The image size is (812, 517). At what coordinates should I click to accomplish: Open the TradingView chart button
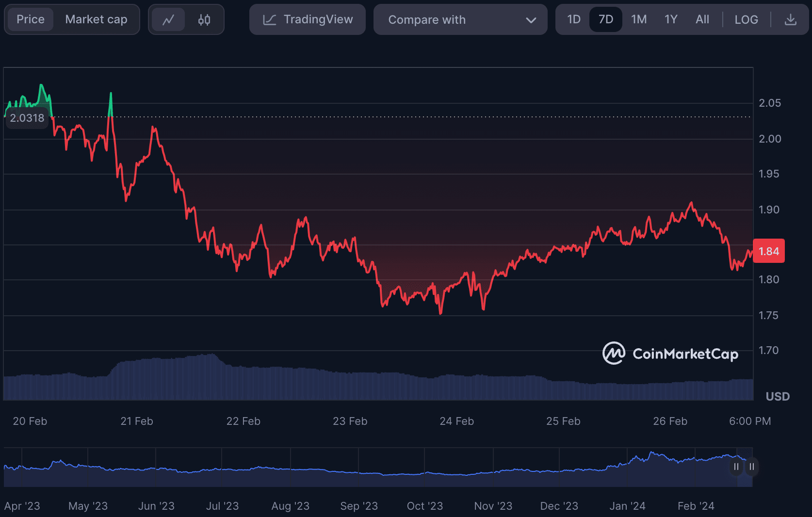308,19
